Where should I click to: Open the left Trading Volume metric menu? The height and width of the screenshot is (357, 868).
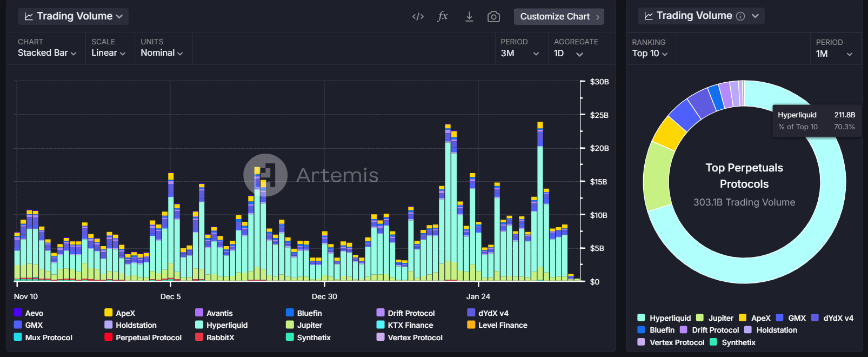(x=74, y=16)
